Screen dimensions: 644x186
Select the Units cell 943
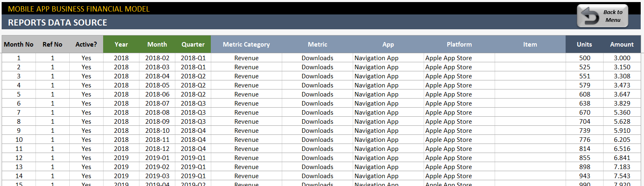585,176
